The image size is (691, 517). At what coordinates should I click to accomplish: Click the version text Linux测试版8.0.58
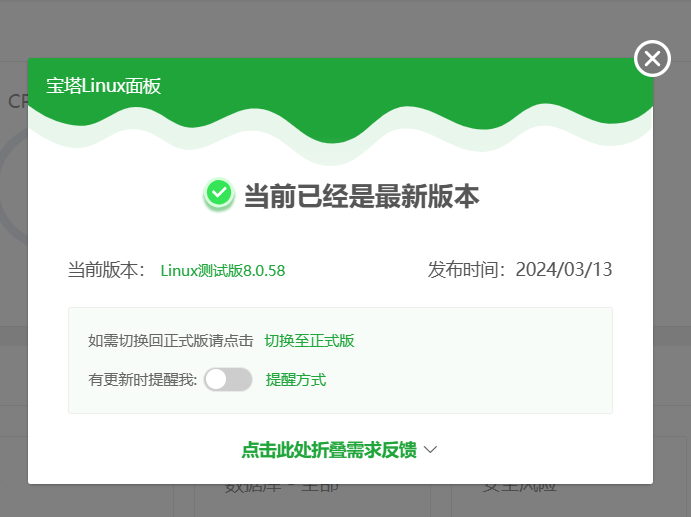pos(223,270)
